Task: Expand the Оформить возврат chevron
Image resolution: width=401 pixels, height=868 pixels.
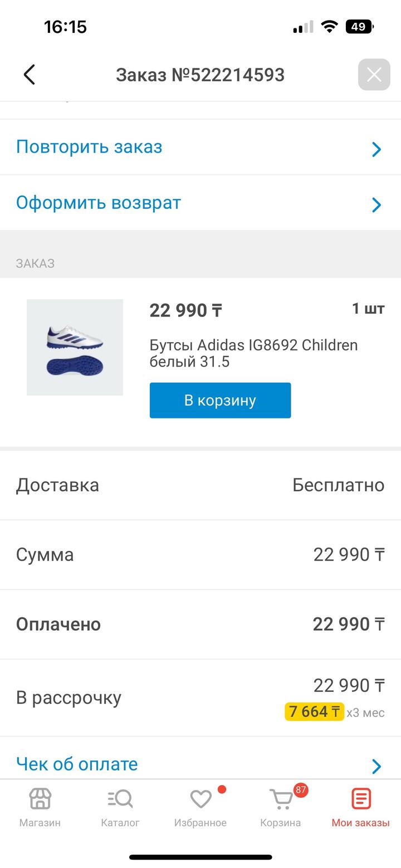Action: 376,204
